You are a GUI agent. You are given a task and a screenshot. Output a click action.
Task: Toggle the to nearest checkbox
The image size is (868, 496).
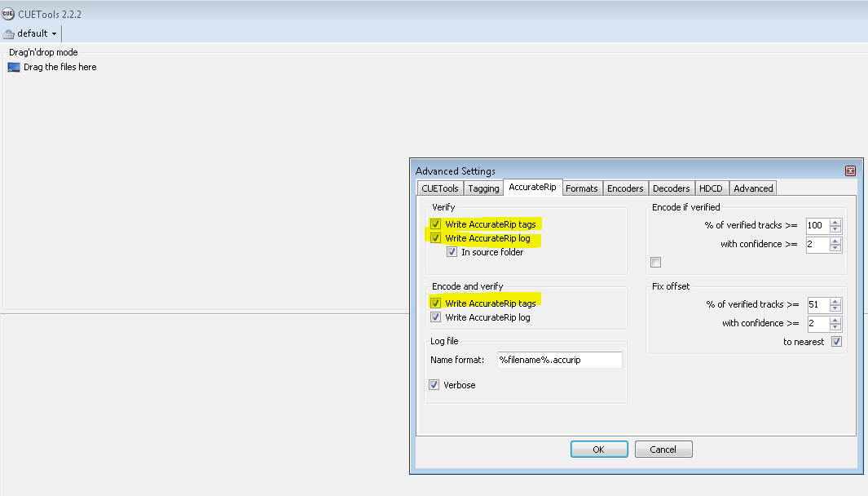(836, 342)
